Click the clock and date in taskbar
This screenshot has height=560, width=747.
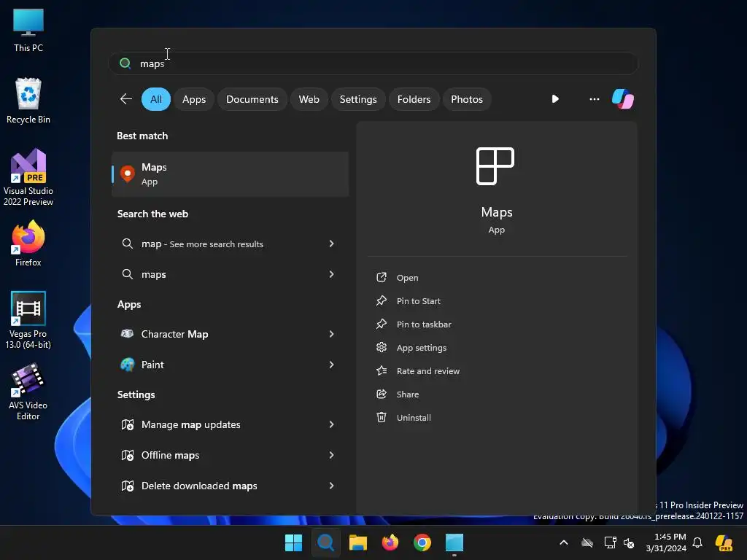pyautogui.click(x=666, y=542)
